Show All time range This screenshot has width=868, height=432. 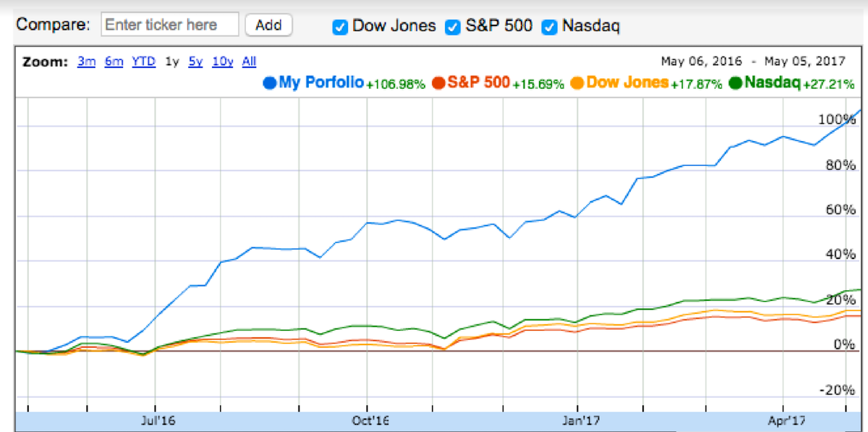pyautogui.click(x=249, y=62)
